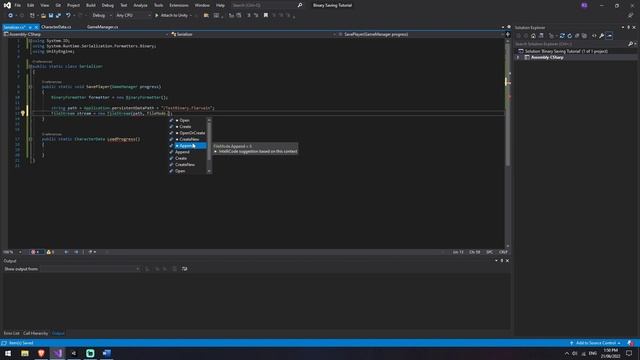
Task: Close the Serializer.cs tab
Action: click(36, 27)
